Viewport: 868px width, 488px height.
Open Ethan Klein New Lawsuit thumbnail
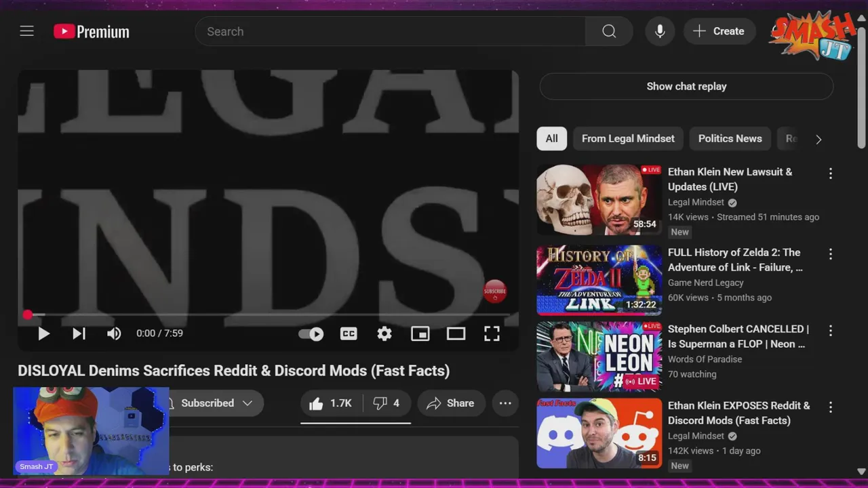(x=599, y=199)
